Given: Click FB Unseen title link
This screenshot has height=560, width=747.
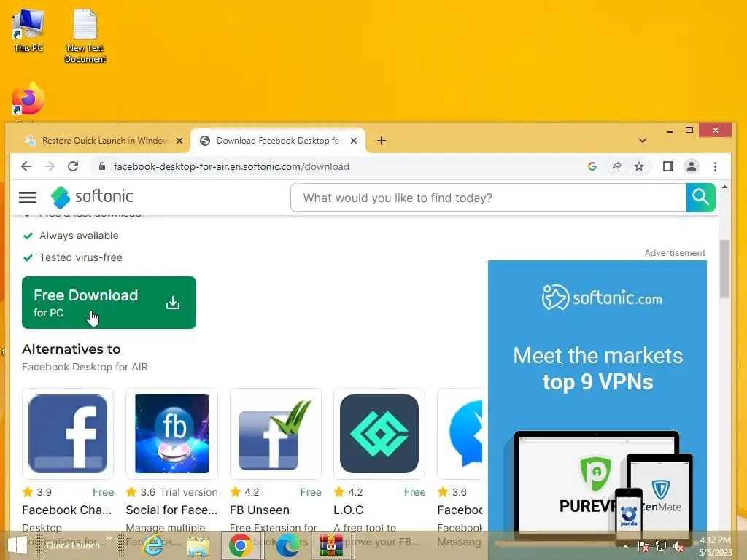Looking at the screenshot, I should pos(260,510).
